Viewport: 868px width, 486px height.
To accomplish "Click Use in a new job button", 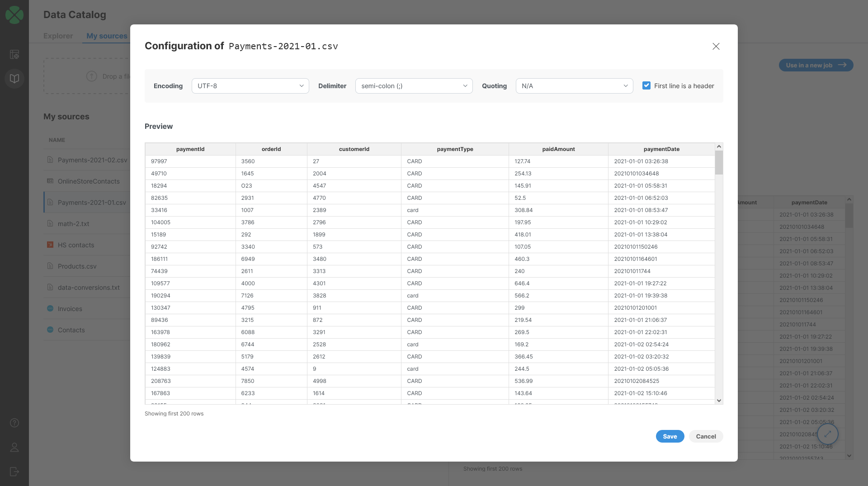I will [816, 65].
